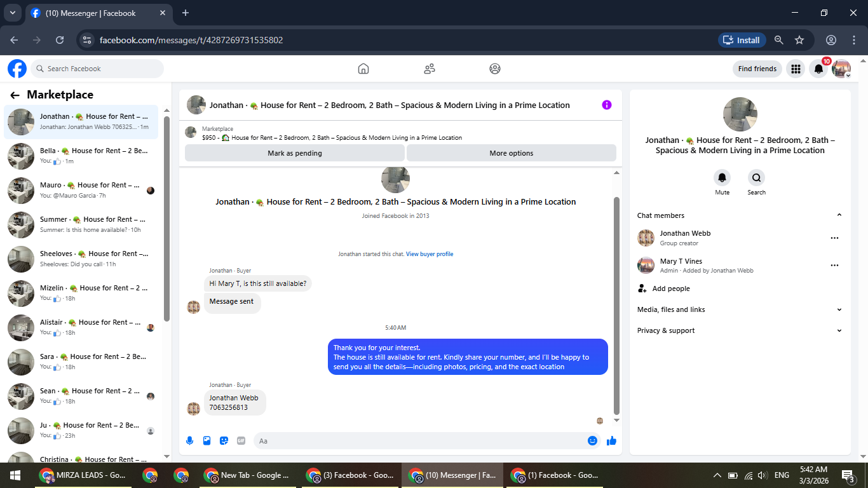The width and height of the screenshot is (868, 488).
Task: Open Summer conversation in Marketplace list
Action: pos(81,225)
